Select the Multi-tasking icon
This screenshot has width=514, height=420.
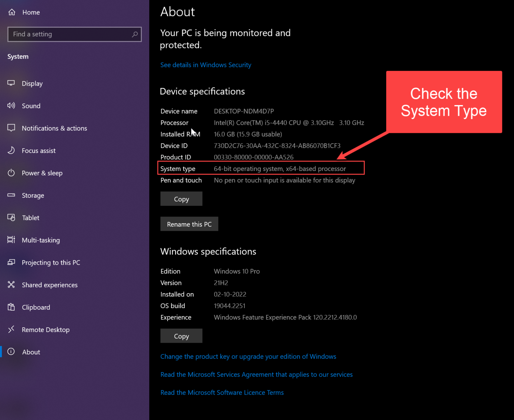click(11, 240)
